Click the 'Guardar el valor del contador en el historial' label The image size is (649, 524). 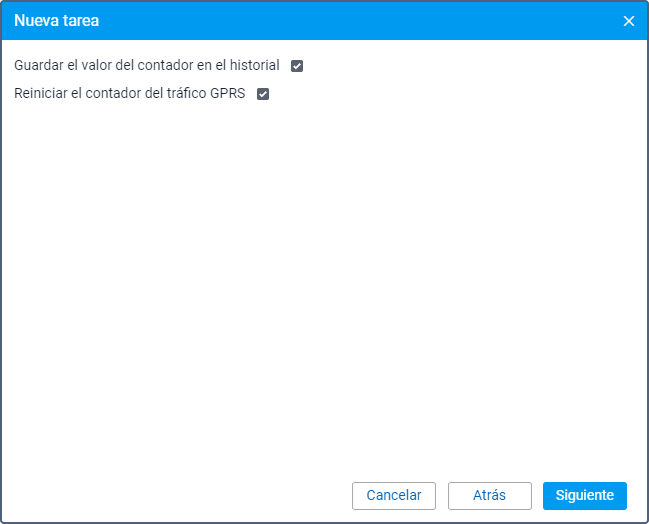point(146,66)
